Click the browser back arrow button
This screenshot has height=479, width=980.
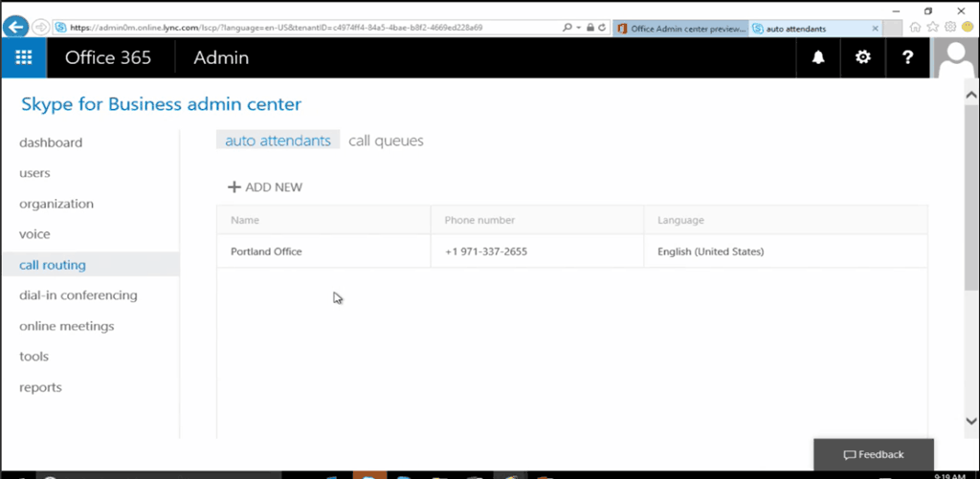(15, 27)
